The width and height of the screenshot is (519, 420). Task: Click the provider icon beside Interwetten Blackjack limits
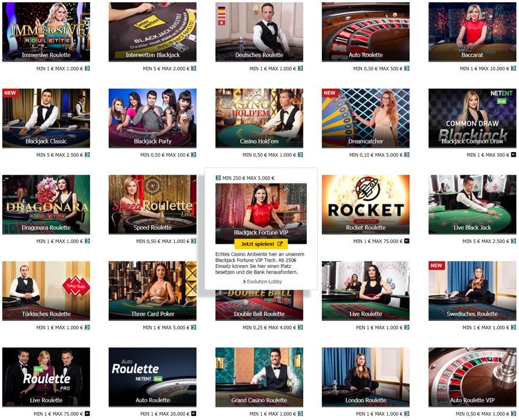tap(194, 69)
